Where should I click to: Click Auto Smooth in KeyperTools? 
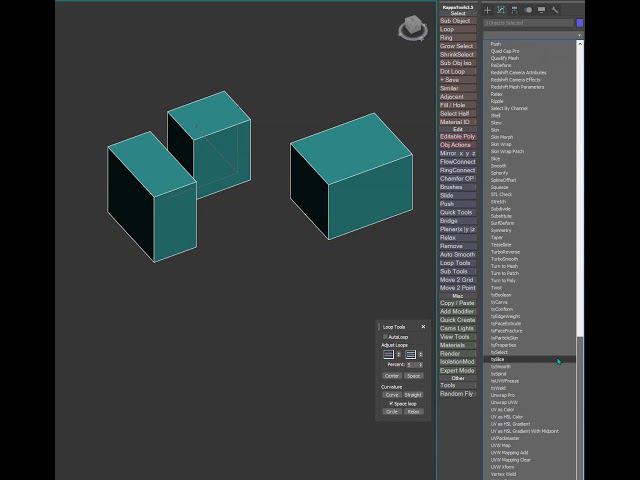[458, 254]
